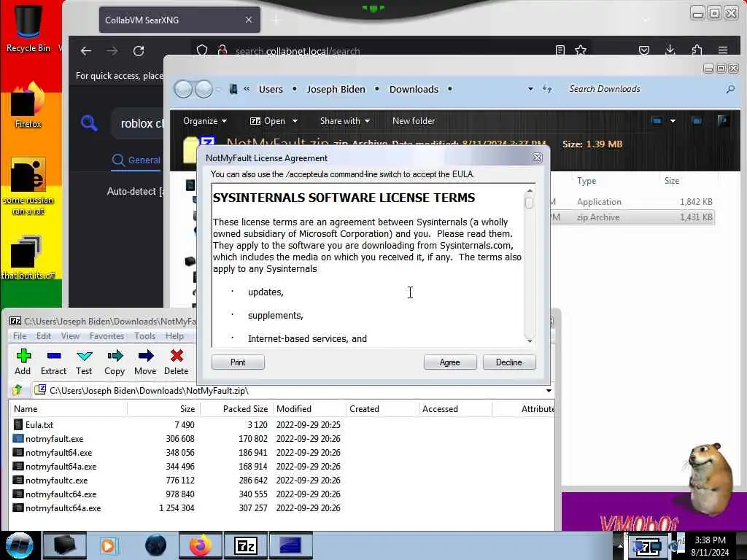Select the CollabVM SearXNG browser tab
Screen dimensions: 747x560
point(179,20)
